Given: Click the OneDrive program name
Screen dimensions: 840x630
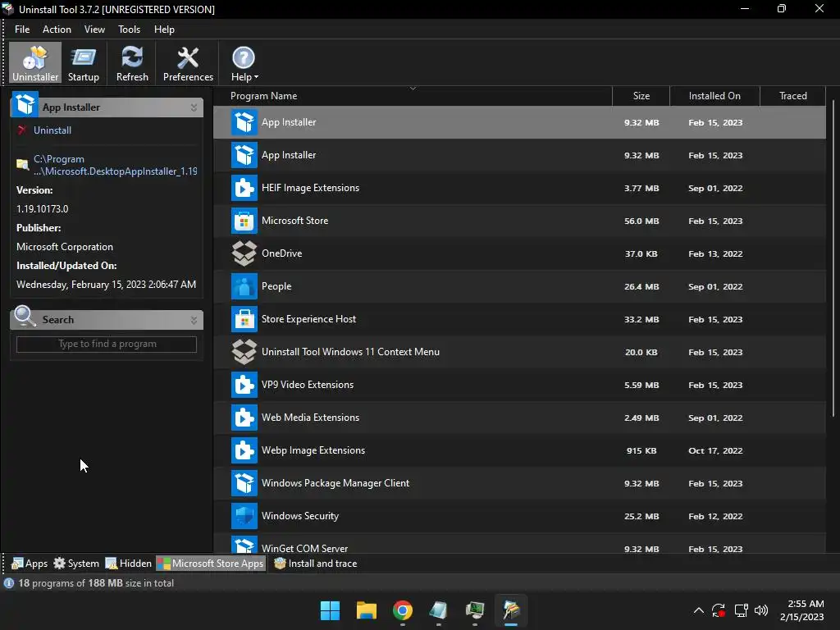Looking at the screenshot, I should click(x=282, y=253).
